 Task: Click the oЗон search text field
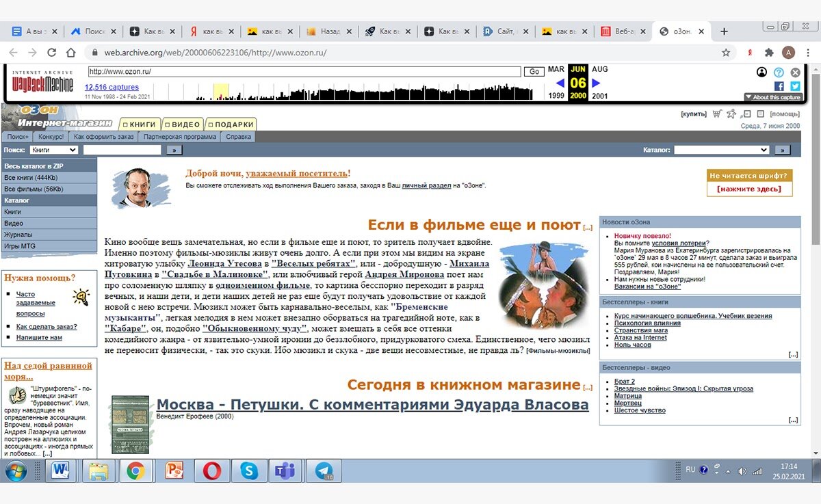tap(122, 150)
